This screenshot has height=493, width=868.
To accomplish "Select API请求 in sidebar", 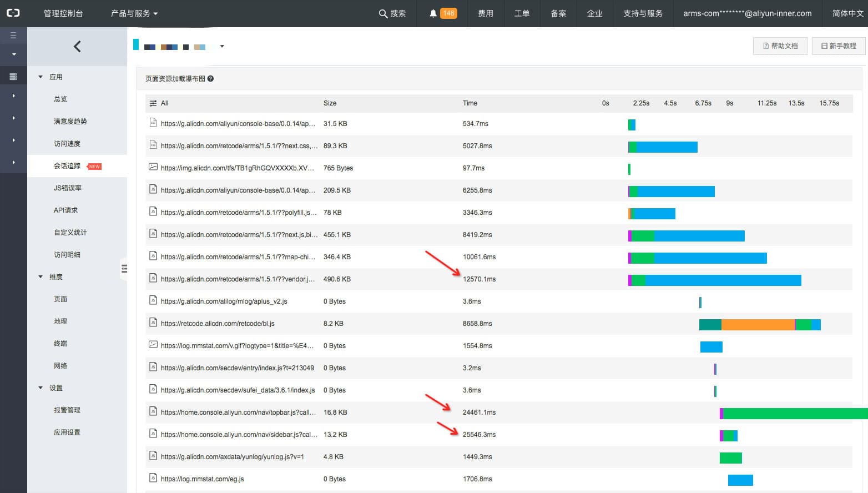I will (x=65, y=210).
